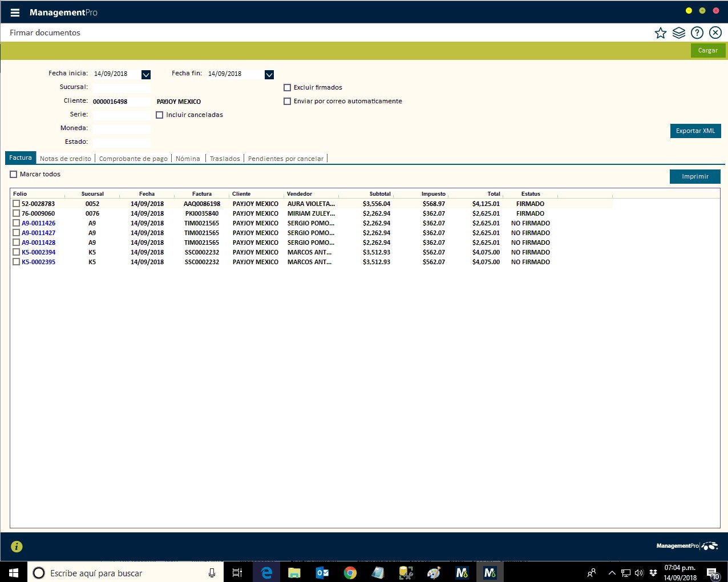
Task: Click the Moneda input field
Action: 122,129
